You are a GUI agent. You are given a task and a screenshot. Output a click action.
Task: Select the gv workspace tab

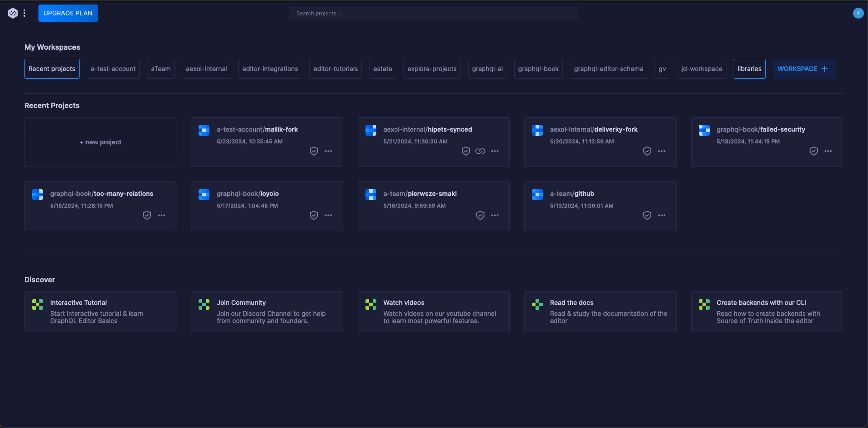tap(662, 69)
